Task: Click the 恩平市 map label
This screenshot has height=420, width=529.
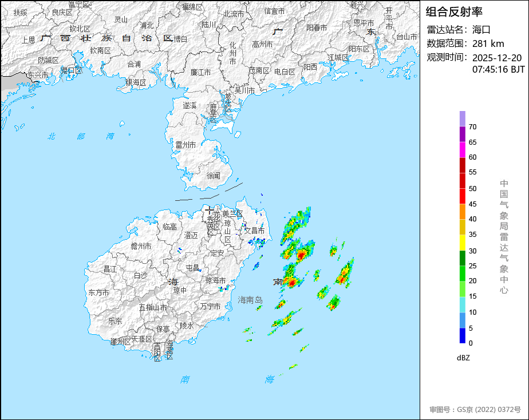Action: pyautogui.click(x=364, y=22)
